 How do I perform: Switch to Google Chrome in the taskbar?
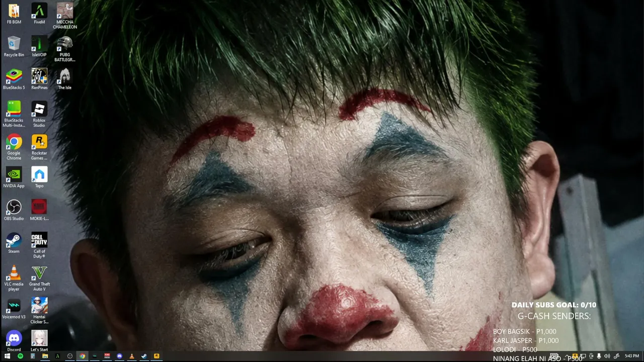(x=82, y=356)
